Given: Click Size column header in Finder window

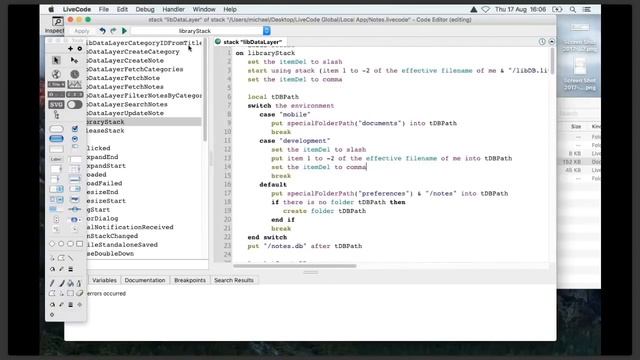Looking at the screenshot, I should (576, 126).
